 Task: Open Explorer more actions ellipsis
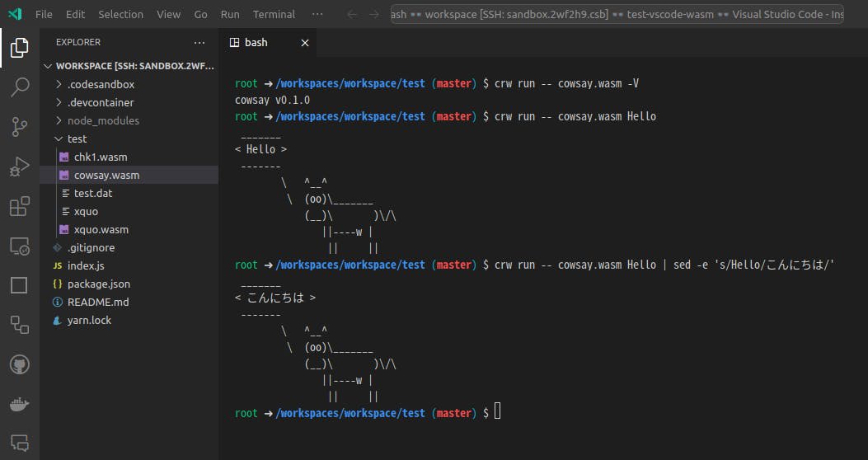(x=199, y=42)
